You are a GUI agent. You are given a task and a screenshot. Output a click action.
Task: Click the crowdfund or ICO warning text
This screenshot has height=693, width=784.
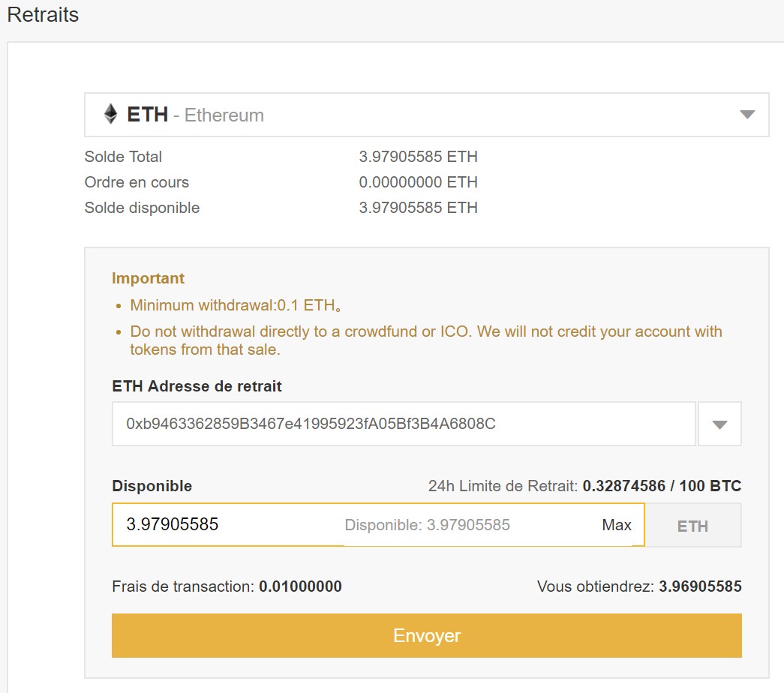click(x=426, y=340)
